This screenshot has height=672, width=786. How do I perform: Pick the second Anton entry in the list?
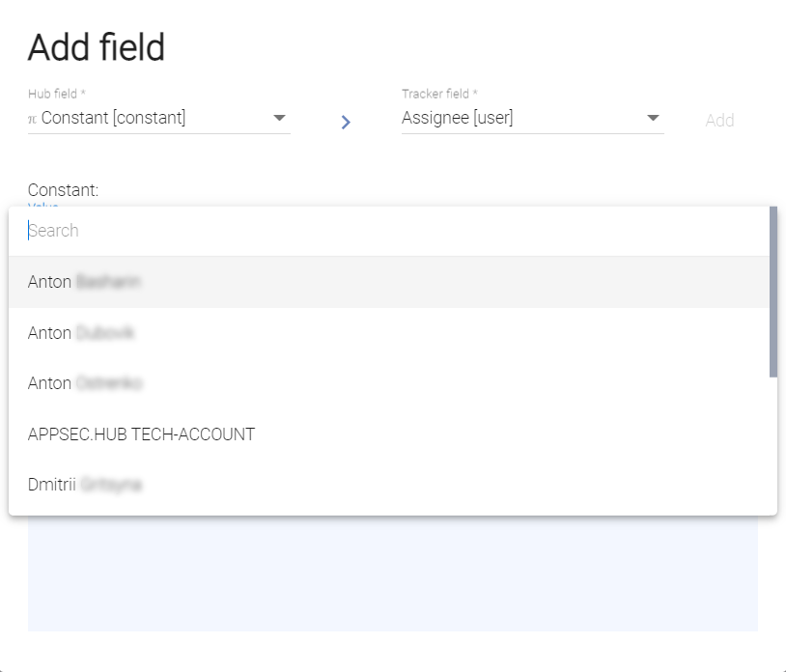(x=81, y=333)
